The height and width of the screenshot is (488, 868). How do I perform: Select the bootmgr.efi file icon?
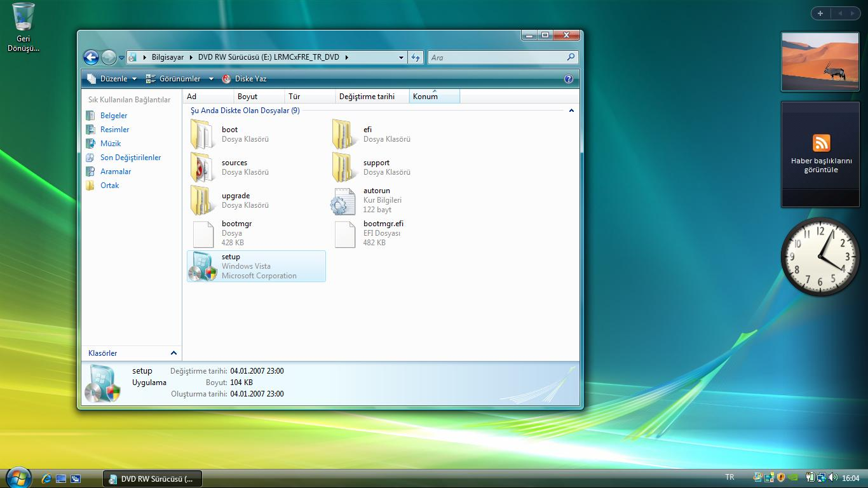344,234
